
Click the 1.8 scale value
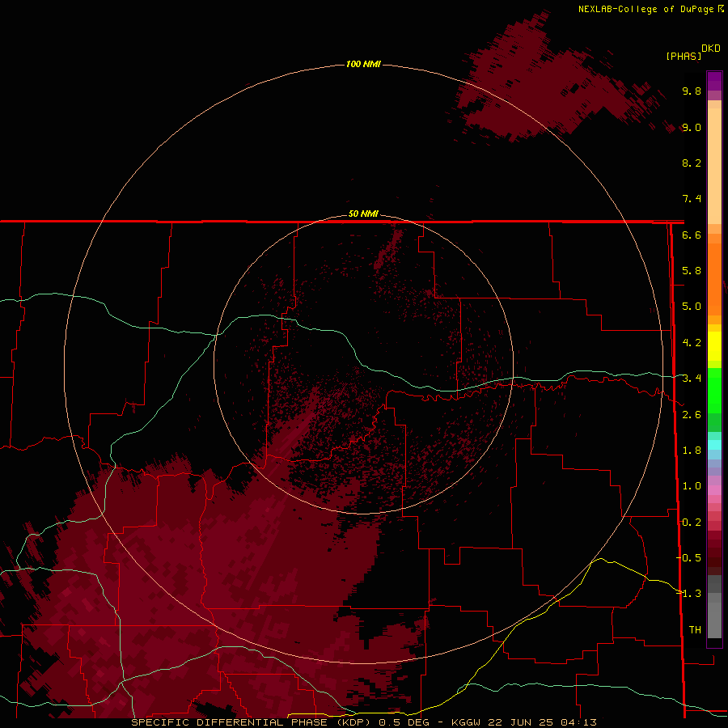click(692, 451)
